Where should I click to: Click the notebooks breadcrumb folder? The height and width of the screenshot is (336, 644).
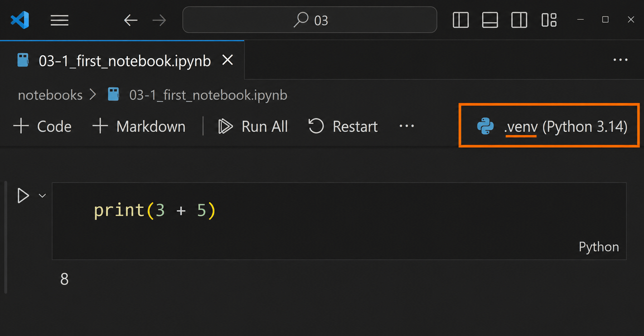50,95
